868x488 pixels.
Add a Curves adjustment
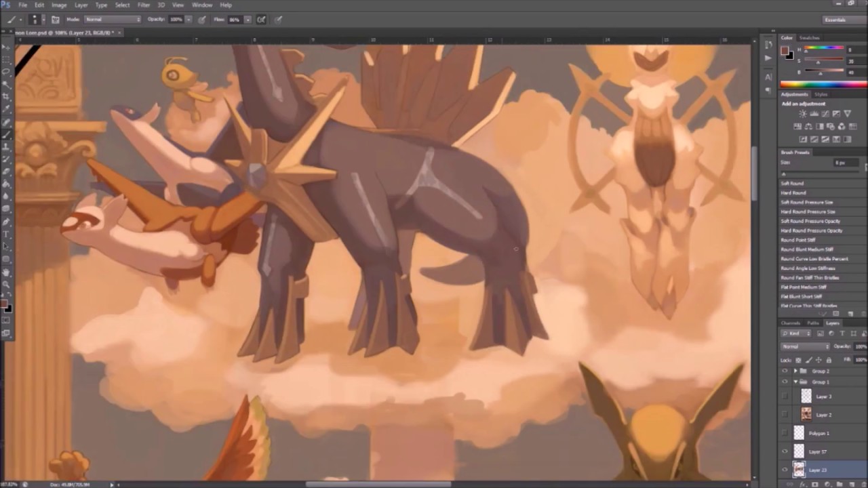pos(825,114)
